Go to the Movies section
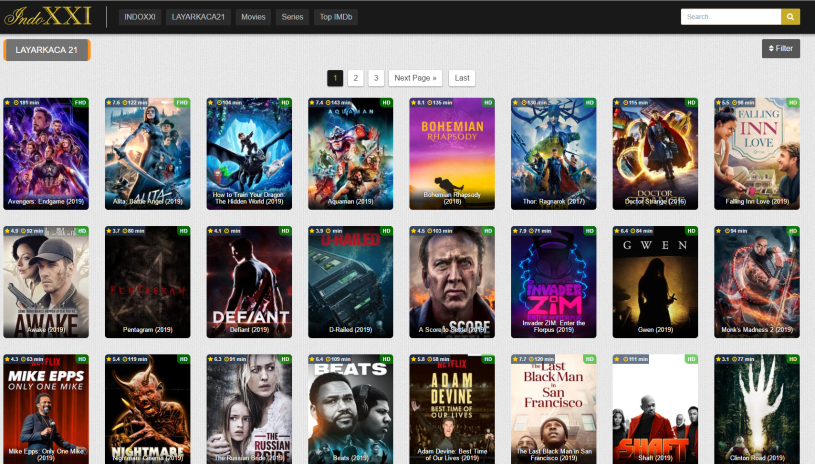Viewport: 815px width, 464px height. click(x=253, y=17)
